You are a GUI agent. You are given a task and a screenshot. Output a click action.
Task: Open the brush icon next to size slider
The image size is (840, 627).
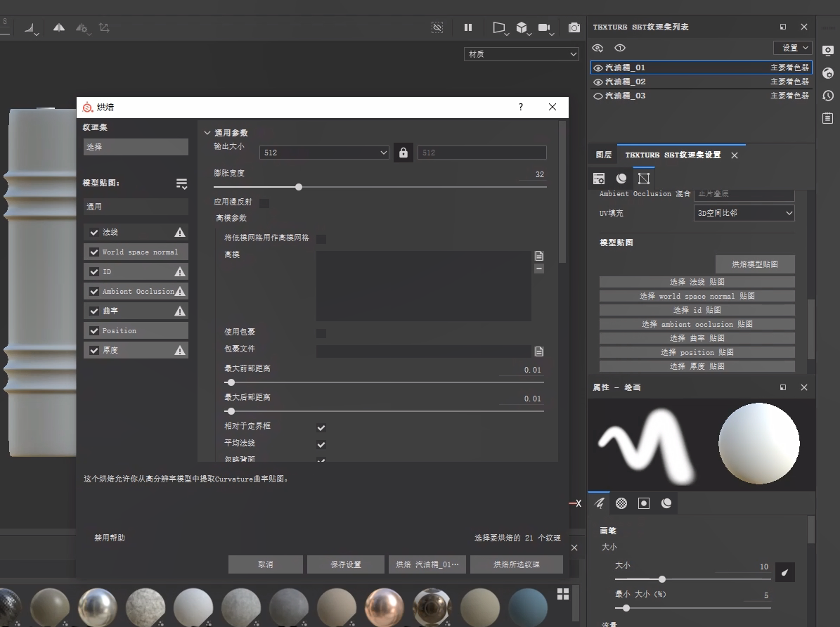click(x=785, y=572)
